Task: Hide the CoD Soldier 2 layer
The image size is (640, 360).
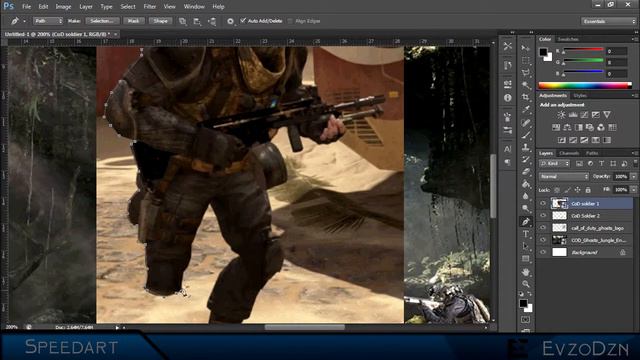Action: point(543,216)
